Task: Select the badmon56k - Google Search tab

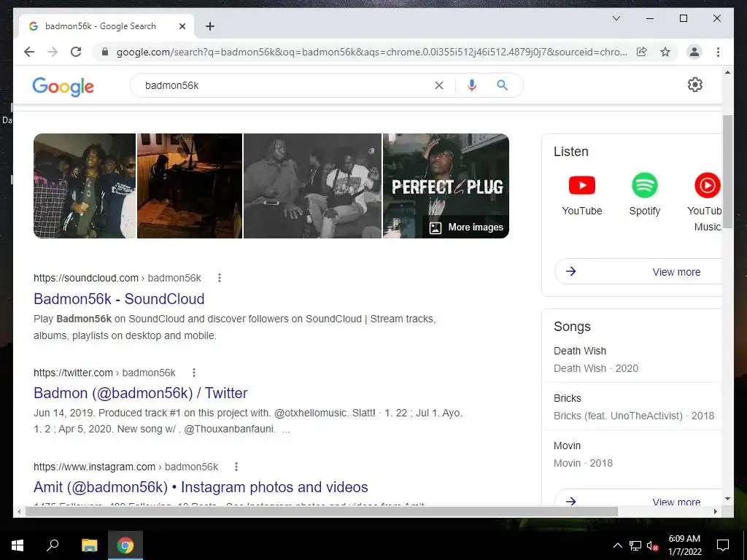Action: (106, 26)
